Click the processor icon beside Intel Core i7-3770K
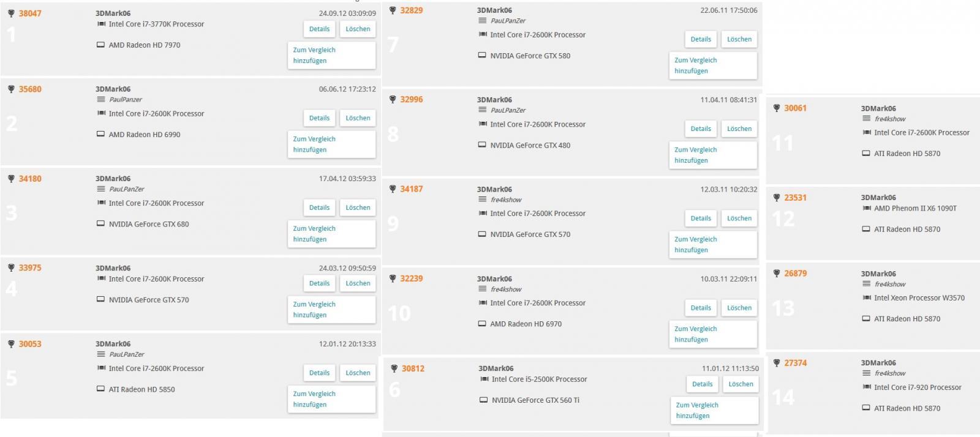Image resolution: width=980 pixels, height=437 pixels. point(101,24)
